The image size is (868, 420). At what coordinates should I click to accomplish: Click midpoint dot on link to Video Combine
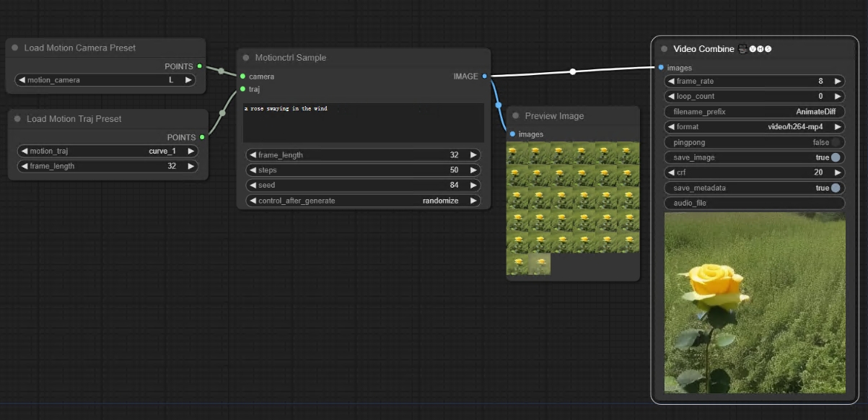point(573,71)
